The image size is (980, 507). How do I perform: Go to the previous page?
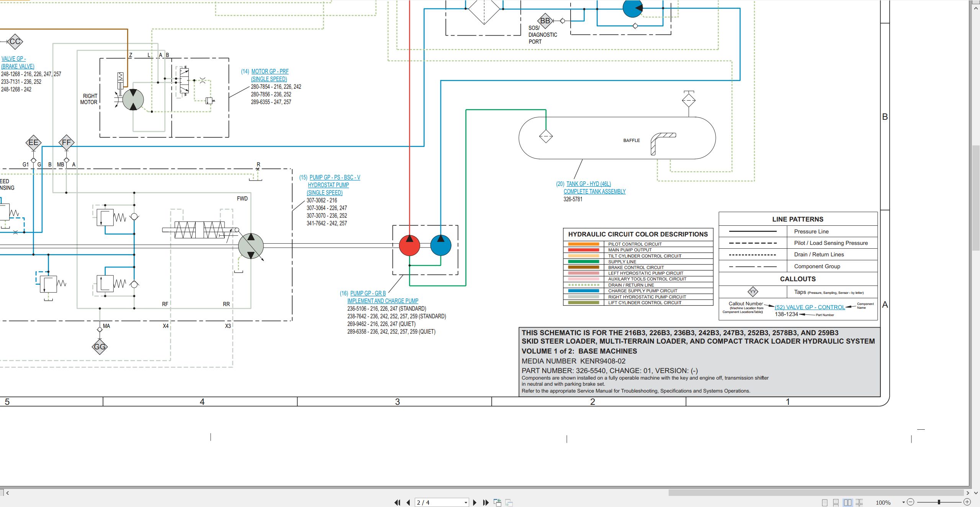click(x=408, y=502)
